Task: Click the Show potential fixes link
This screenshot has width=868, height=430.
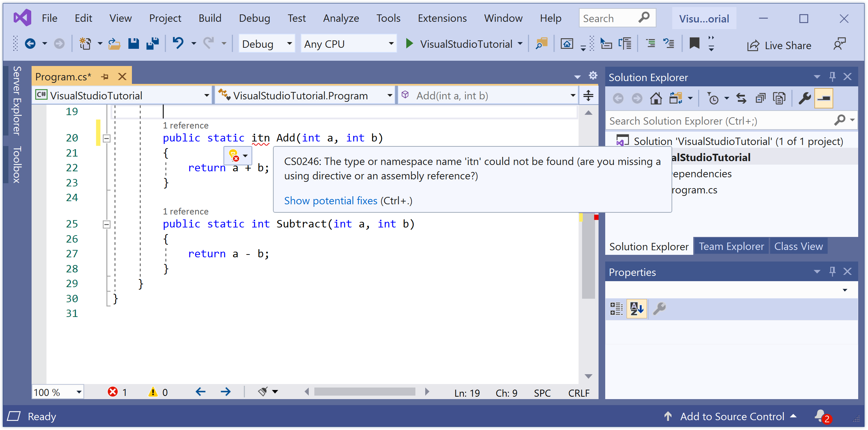Action: 330,201
